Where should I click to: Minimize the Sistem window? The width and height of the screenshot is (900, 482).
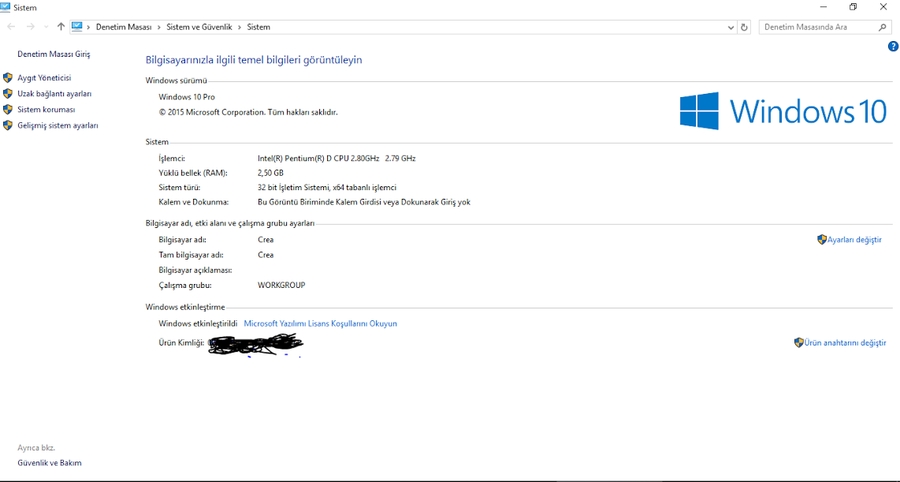pyautogui.click(x=824, y=7)
